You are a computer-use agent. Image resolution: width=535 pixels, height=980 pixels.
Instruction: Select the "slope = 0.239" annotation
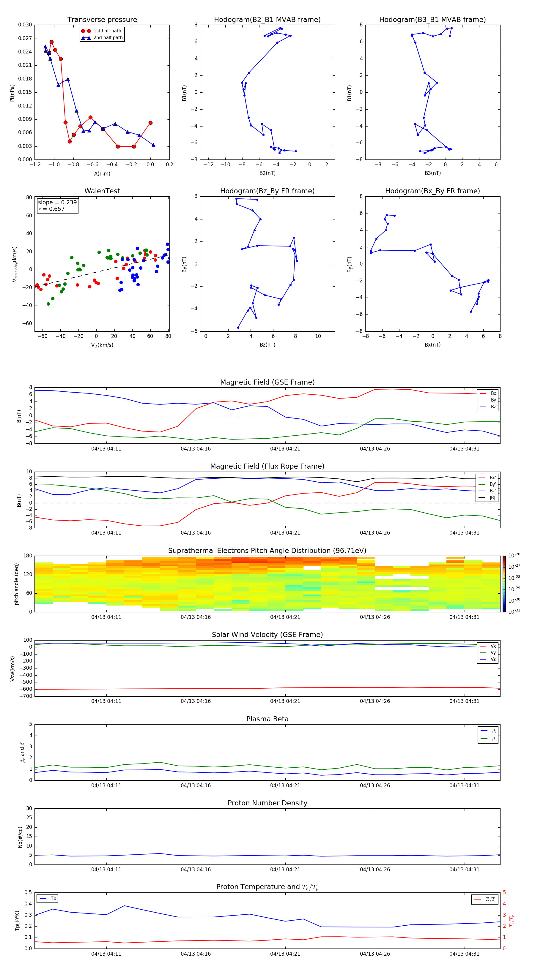tap(57, 203)
